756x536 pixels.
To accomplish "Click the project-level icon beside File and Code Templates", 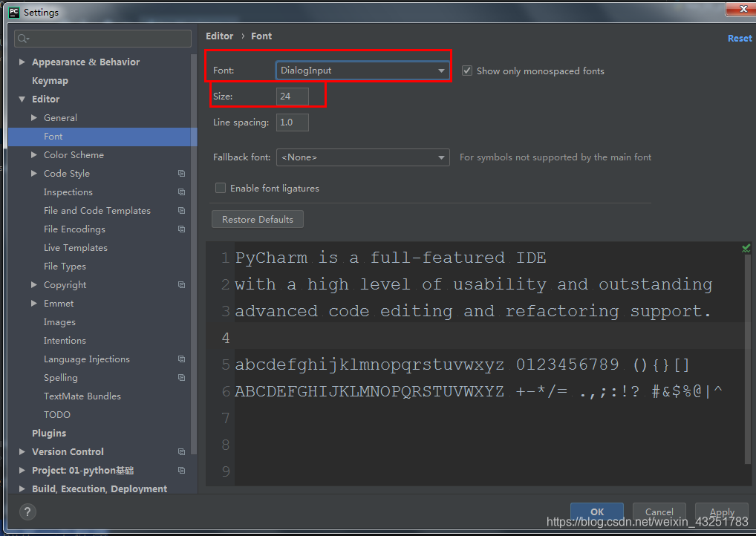I will [x=181, y=211].
